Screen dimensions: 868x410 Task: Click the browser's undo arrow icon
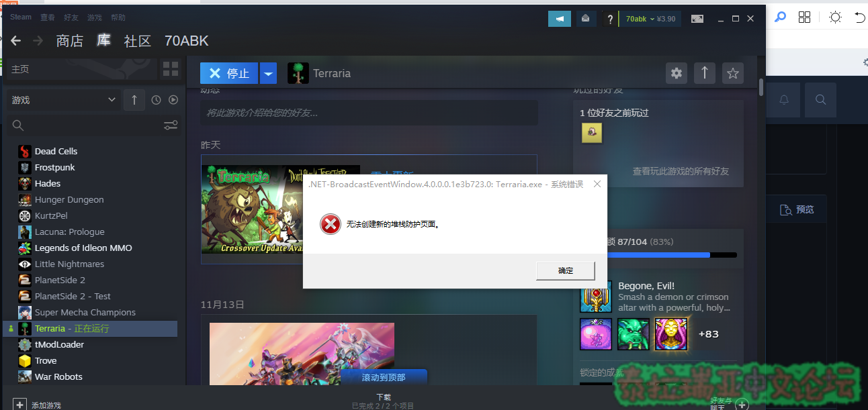pyautogui.click(x=861, y=17)
